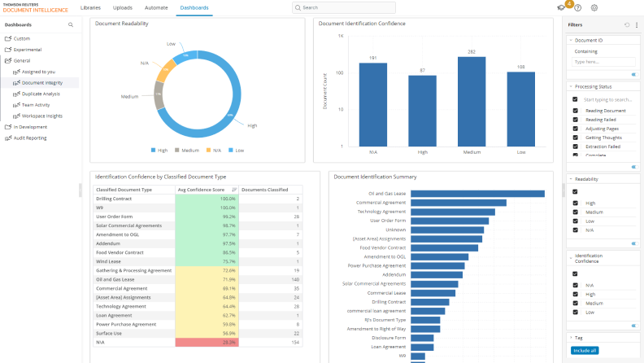Open the Duplicate Analysis dashboard
The width and height of the screenshot is (644, 363).
tap(41, 94)
